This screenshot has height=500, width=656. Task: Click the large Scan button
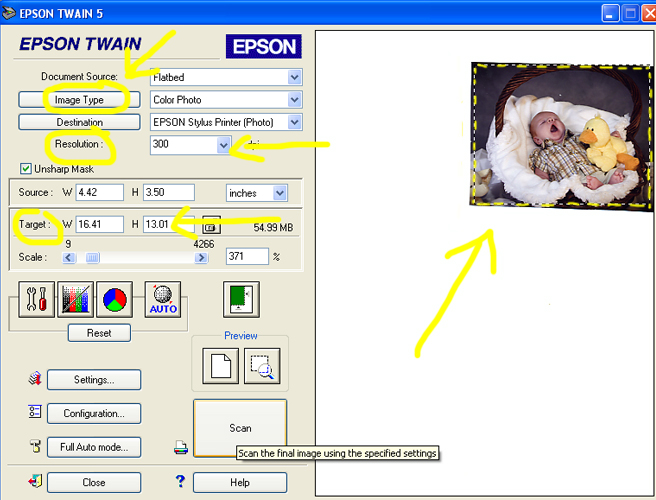click(x=240, y=428)
